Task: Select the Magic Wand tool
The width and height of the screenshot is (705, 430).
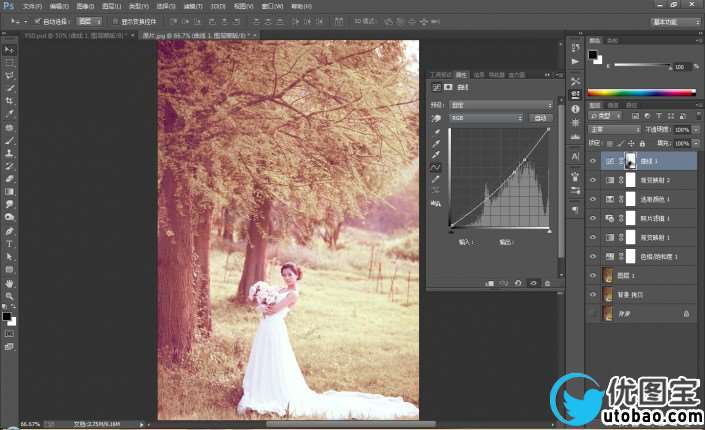Action: 9,88
